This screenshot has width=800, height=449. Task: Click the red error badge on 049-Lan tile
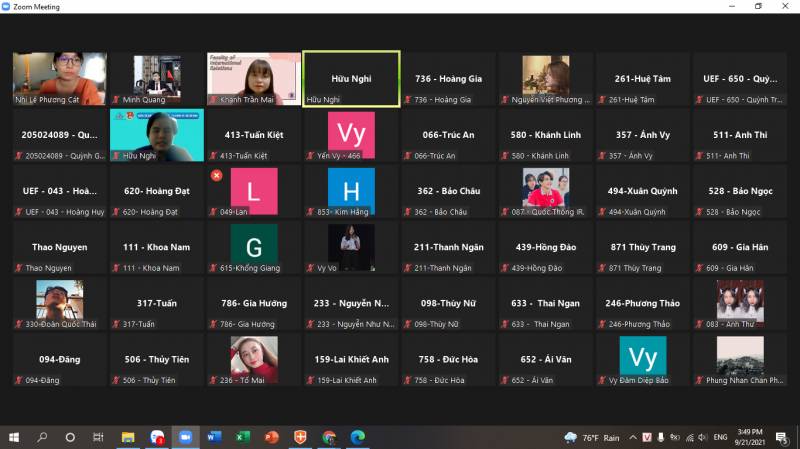point(216,175)
